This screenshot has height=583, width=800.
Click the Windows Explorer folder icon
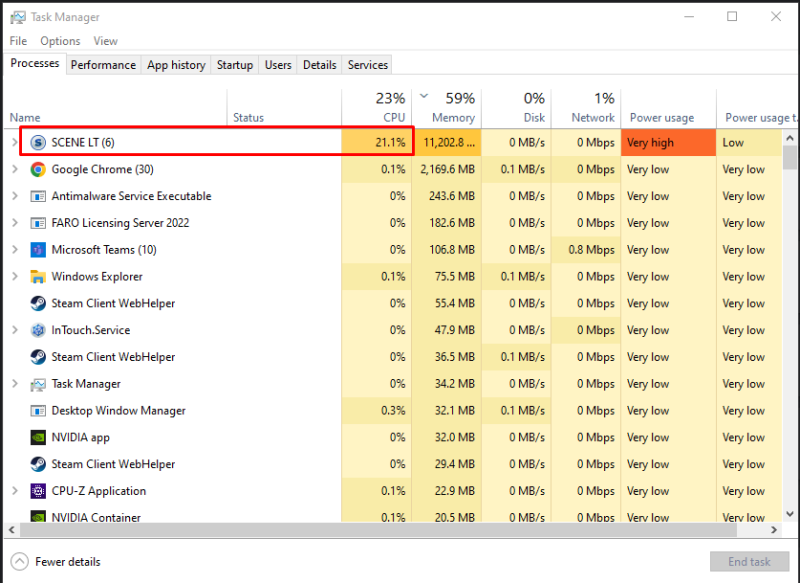coord(38,277)
